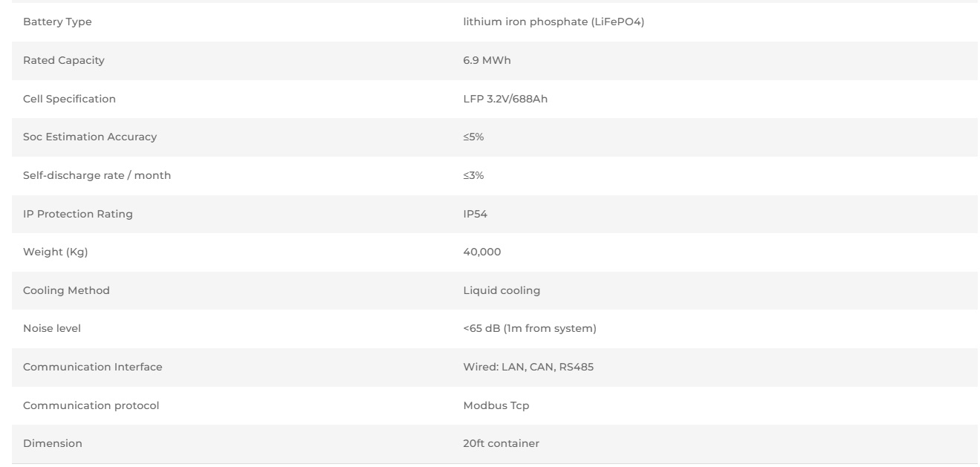Select the IP54 rating value

(476, 214)
